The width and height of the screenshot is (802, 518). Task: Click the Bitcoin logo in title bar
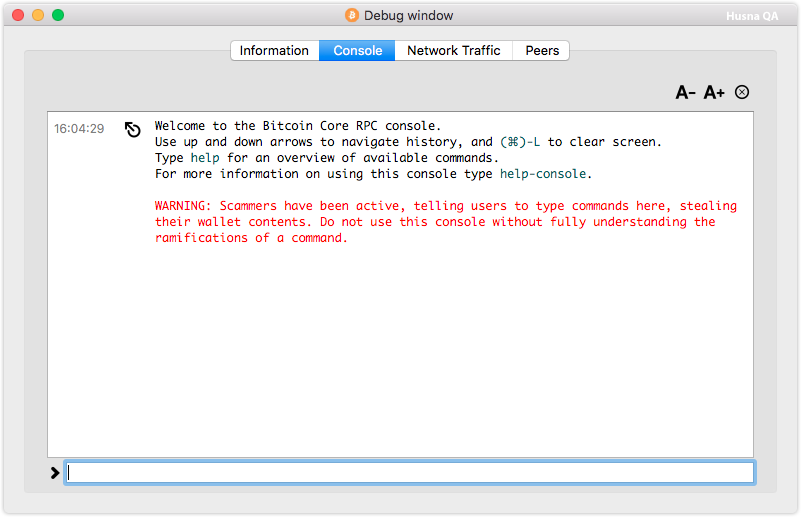click(x=351, y=15)
